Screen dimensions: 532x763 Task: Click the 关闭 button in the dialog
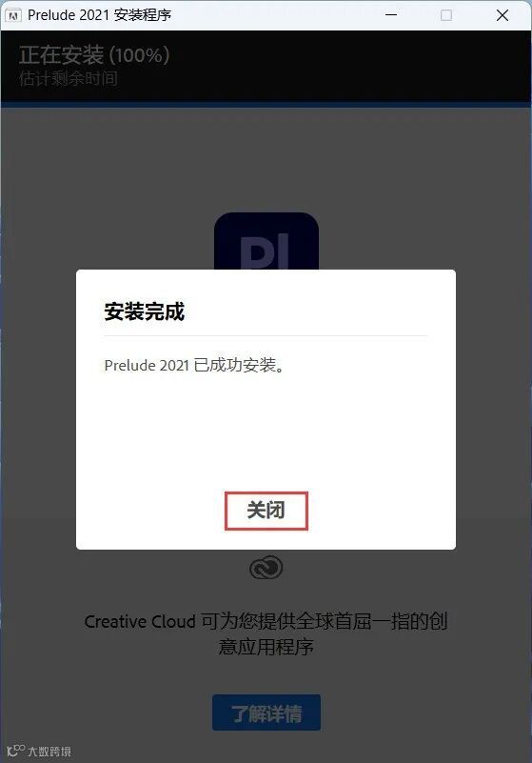tap(266, 511)
